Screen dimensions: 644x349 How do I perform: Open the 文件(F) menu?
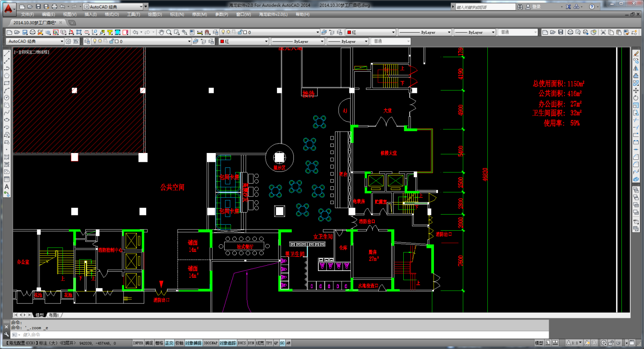27,14
